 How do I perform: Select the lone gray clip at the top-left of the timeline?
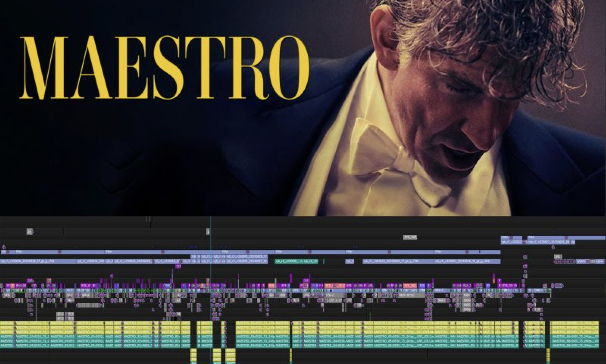(30, 232)
